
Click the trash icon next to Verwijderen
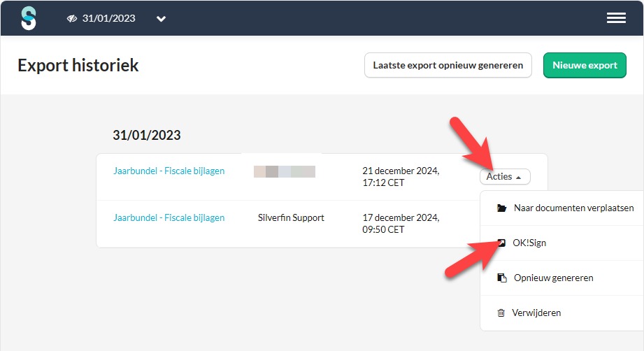pos(501,313)
